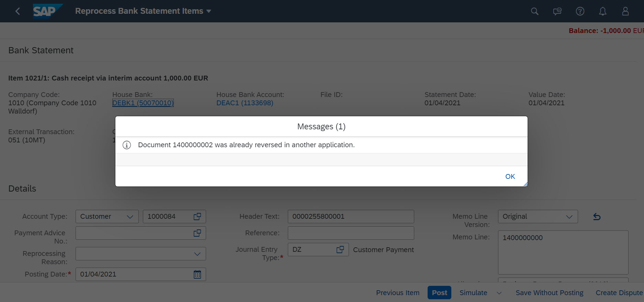The width and height of the screenshot is (644, 302).
Task: Open the feedback chat icon in the header
Action: point(557,11)
